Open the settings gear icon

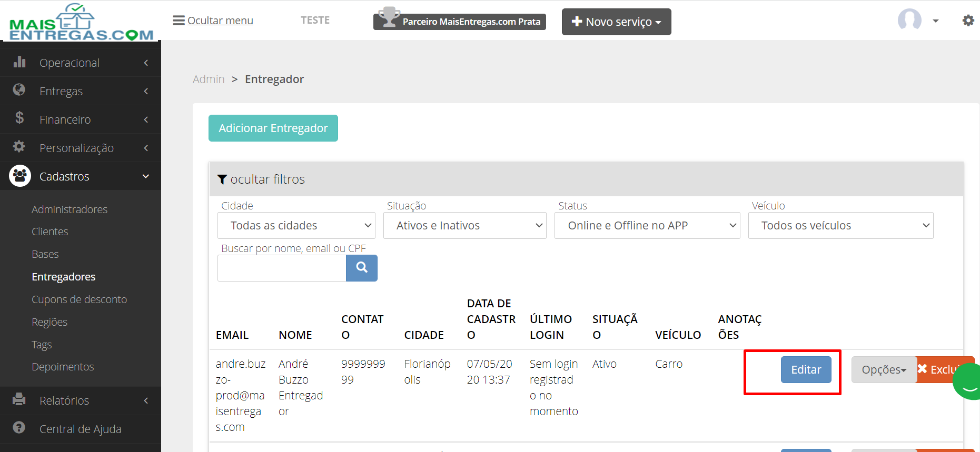coord(968,21)
